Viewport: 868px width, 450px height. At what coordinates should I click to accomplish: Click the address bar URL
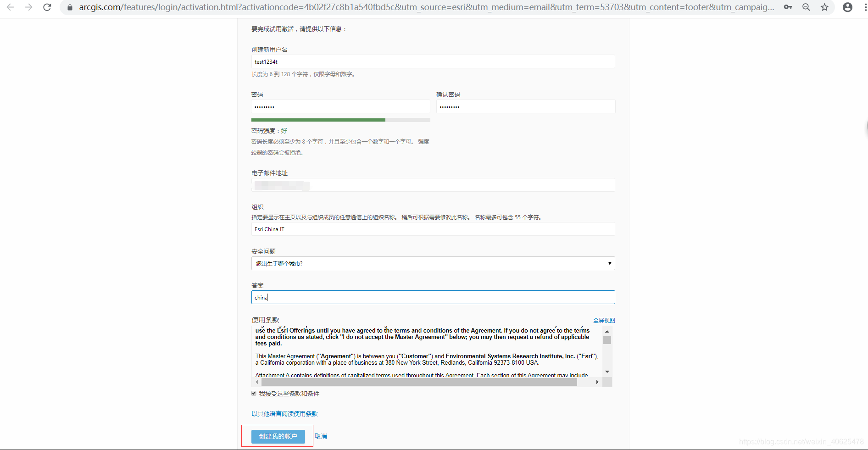(426, 7)
